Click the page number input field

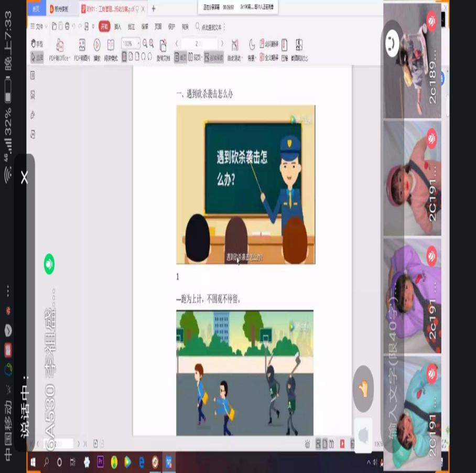199,44
